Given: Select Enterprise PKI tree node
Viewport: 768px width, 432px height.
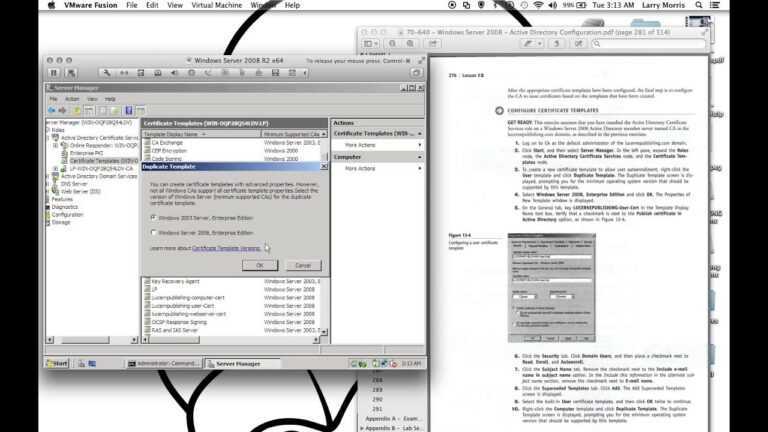Looking at the screenshot, I should point(86,153).
